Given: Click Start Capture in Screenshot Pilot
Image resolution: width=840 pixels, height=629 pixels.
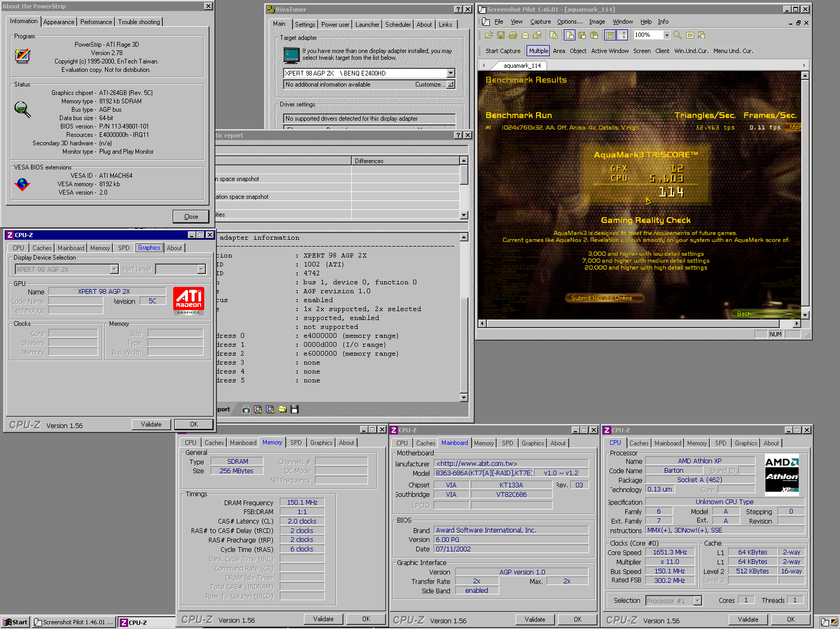Looking at the screenshot, I should (x=503, y=51).
